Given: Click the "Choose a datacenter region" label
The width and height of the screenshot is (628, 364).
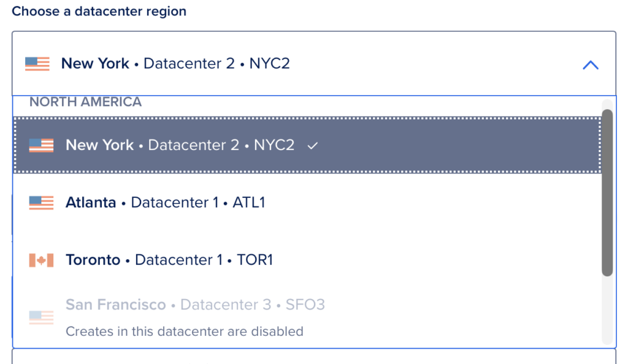Looking at the screenshot, I should click(99, 12).
